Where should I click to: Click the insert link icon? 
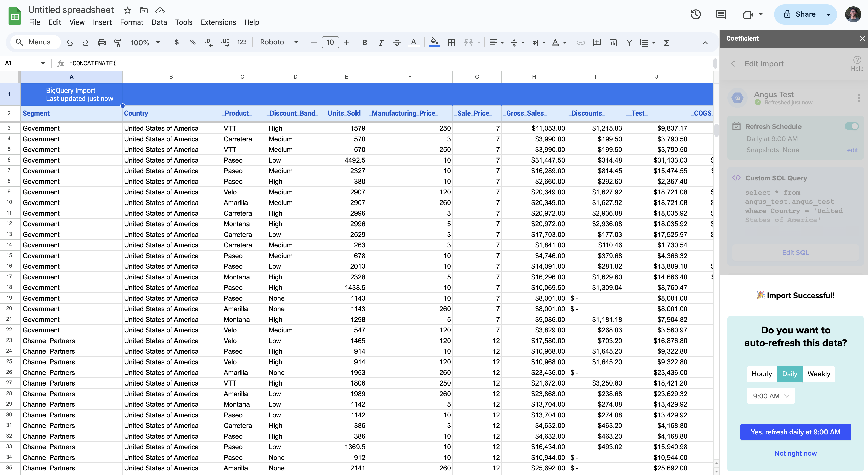[581, 42]
